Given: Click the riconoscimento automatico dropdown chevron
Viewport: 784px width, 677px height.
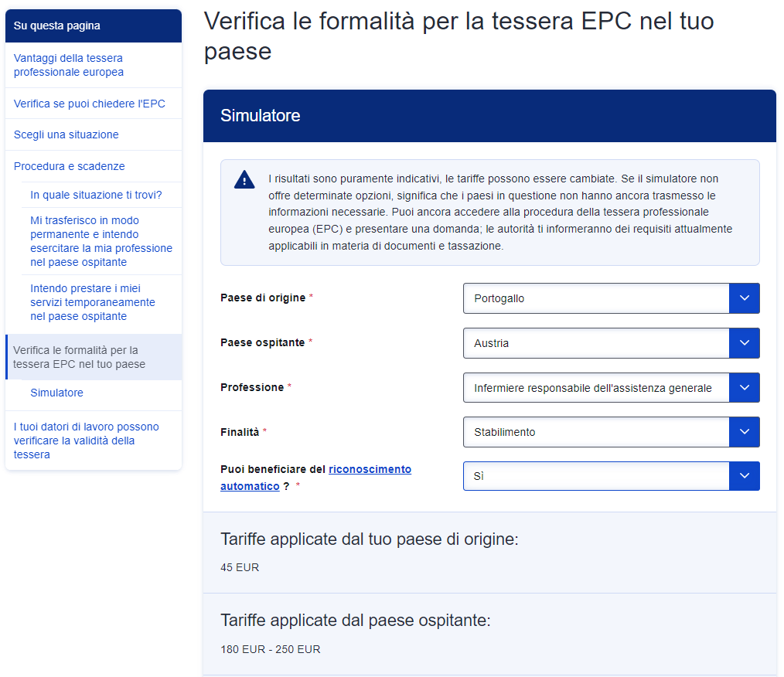Looking at the screenshot, I should 744,476.
